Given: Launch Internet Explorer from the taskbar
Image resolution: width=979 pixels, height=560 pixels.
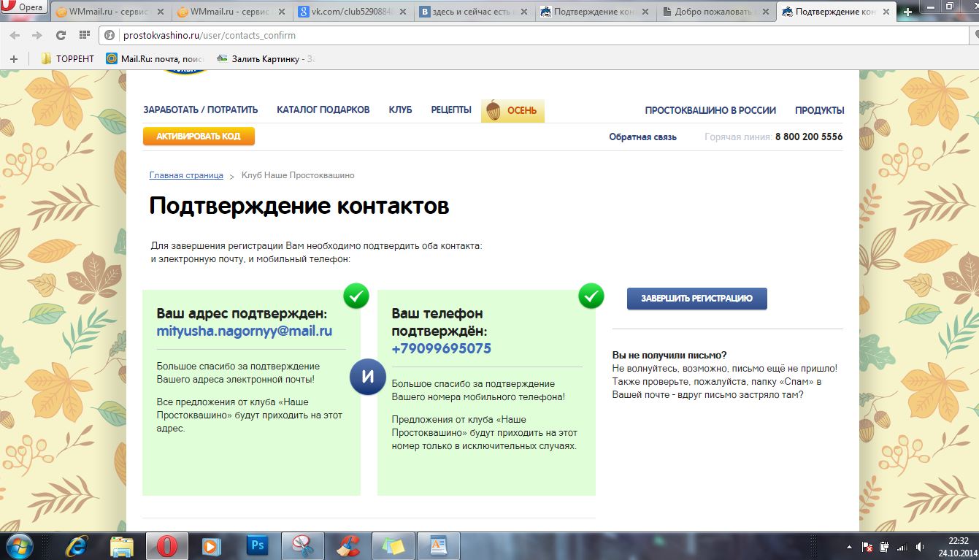Looking at the screenshot, I should pos(76,545).
